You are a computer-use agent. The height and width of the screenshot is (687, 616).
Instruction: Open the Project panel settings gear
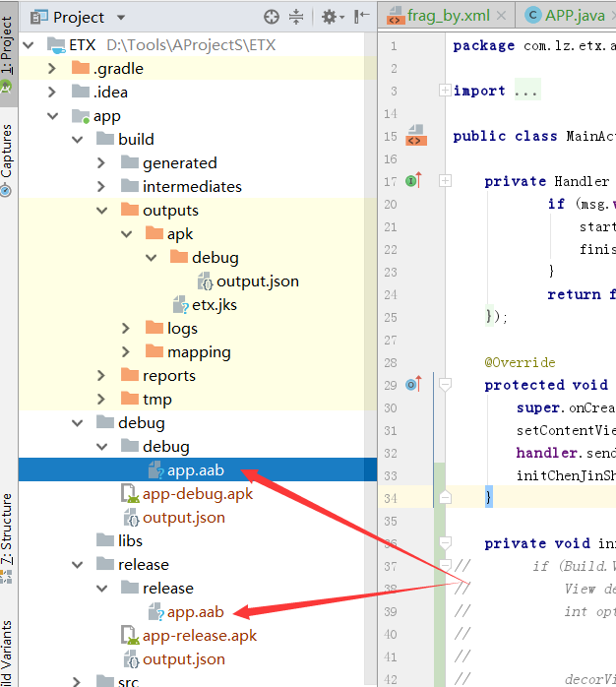(x=333, y=17)
